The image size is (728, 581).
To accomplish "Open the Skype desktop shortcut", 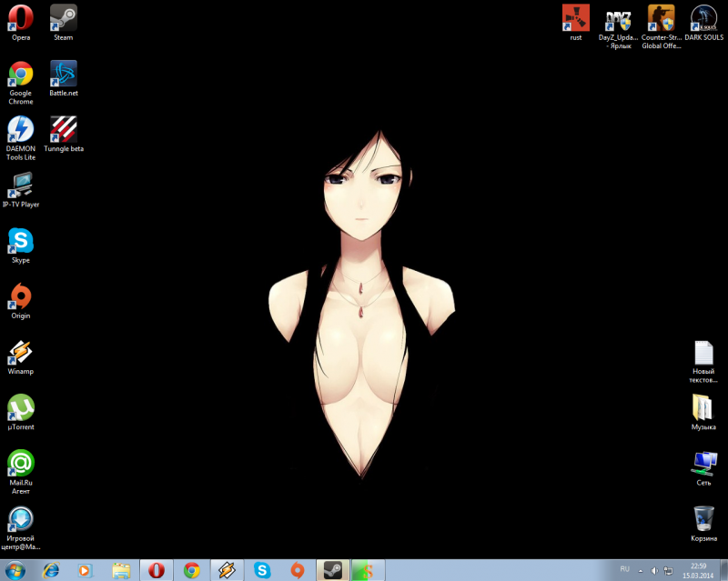I will tap(20, 245).
